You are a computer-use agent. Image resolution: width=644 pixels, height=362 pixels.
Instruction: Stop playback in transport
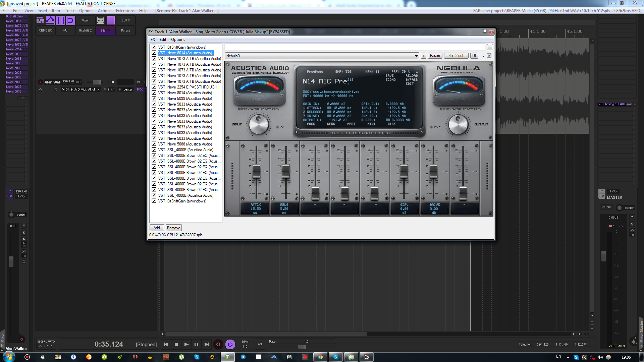click(x=176, y=344)
